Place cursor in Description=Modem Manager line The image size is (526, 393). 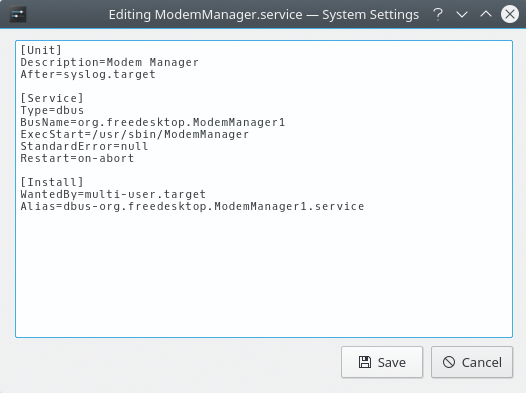coord(109,62)
